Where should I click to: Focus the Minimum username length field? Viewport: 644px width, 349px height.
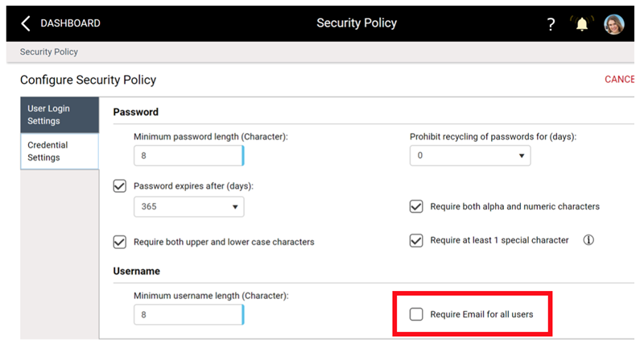point(189,315)
